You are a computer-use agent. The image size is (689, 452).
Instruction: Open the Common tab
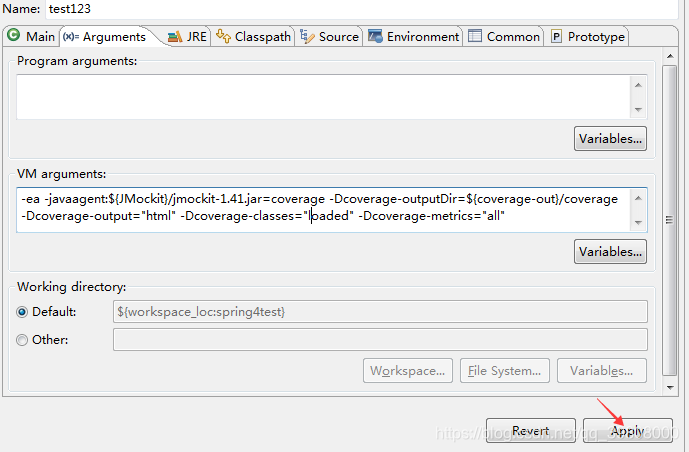[x=504, y=36]
